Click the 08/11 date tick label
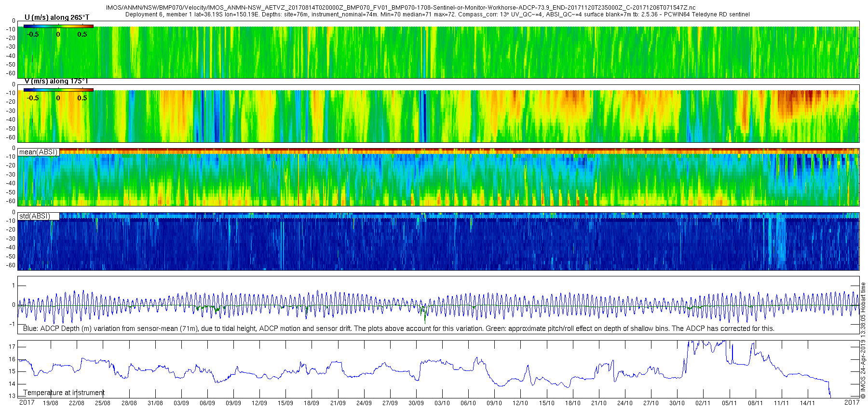Screen dimensions: 868x410 tap(756, 403)
